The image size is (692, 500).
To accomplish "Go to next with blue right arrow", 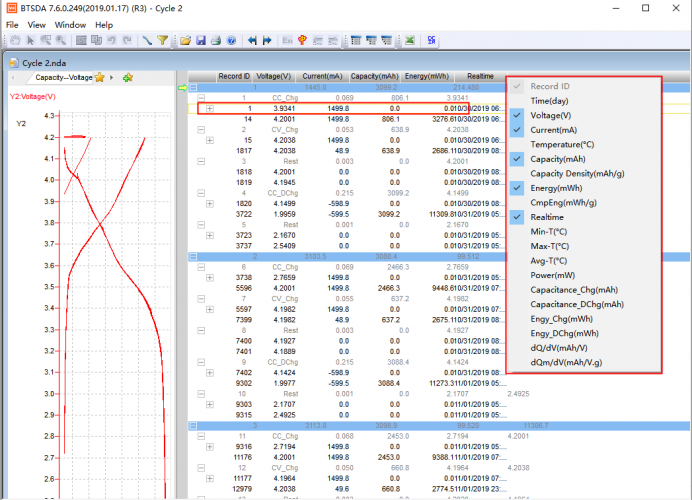I will point(267,41).
